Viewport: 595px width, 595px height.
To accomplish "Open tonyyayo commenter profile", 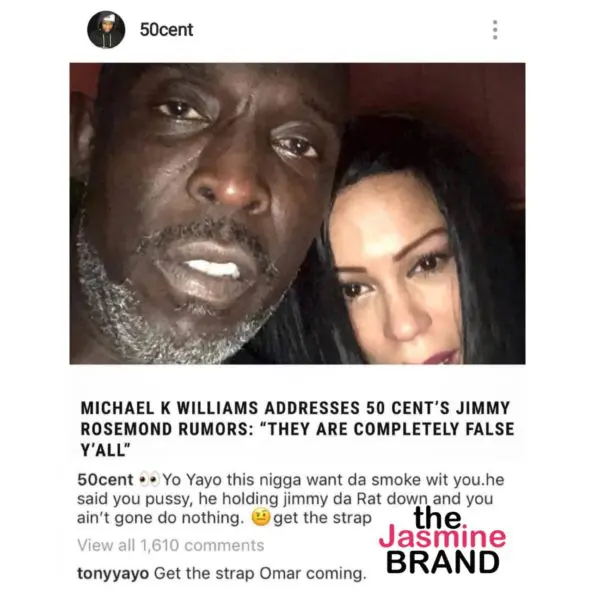I will 113,574.
